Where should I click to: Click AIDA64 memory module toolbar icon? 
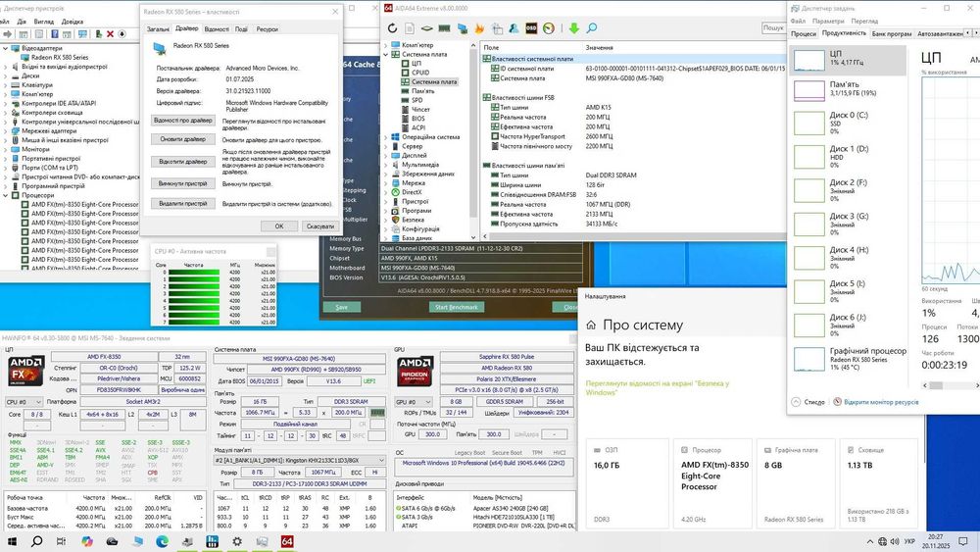(444, 28)
